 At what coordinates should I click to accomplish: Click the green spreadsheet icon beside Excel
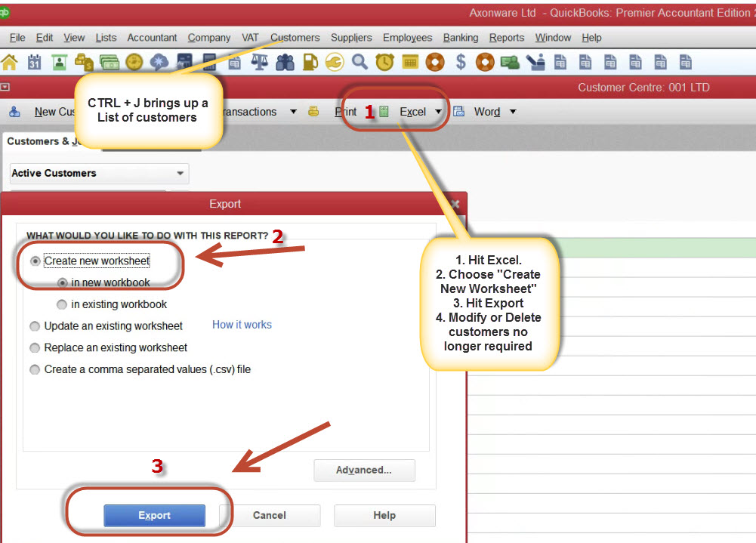pyautogui.click(x=384, y=112)
